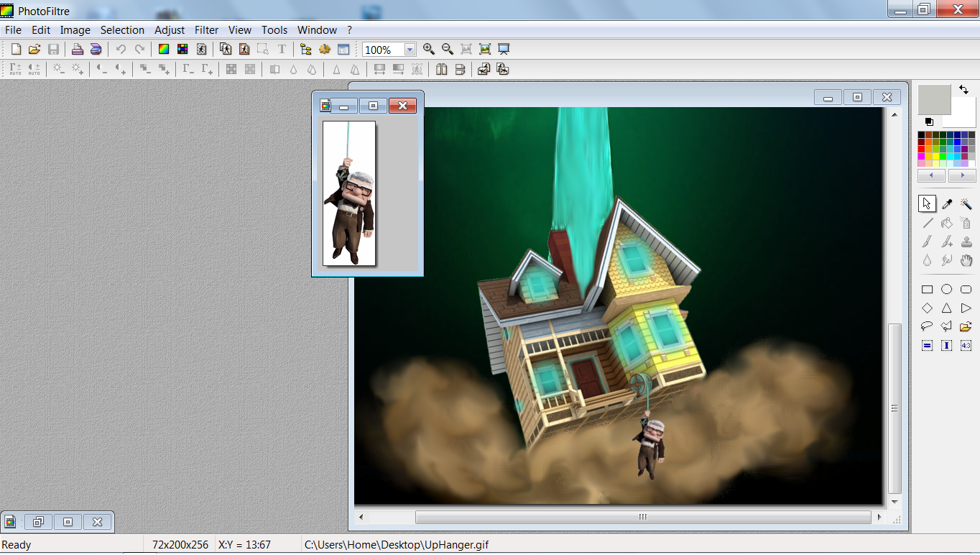Open Canvas size toolbar icon
Image resolution: width=980 pixels, height=555 pixels.
[x=244, y=49]
